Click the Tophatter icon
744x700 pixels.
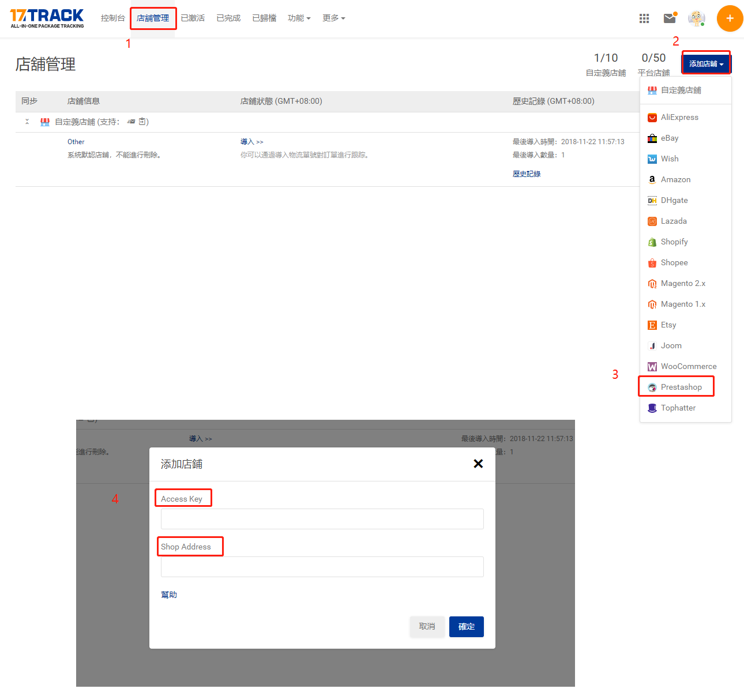pyautogui.click(x=652, y=408)
